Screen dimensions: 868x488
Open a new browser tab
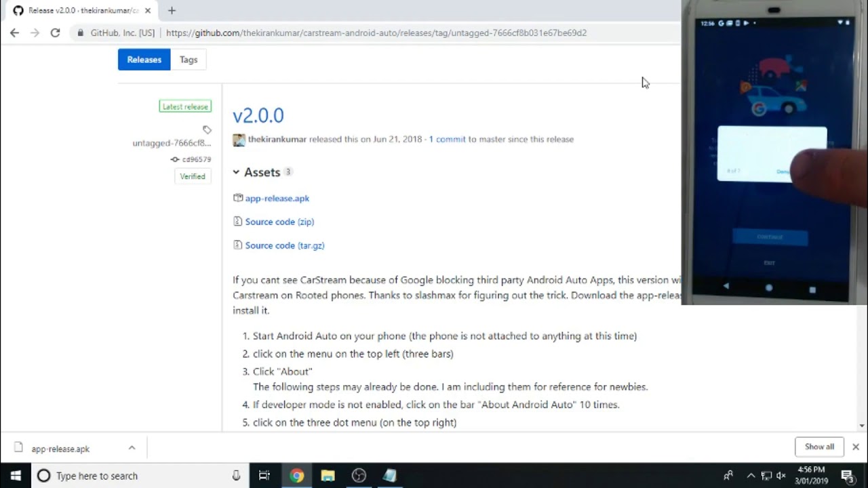tap(172, 10)
